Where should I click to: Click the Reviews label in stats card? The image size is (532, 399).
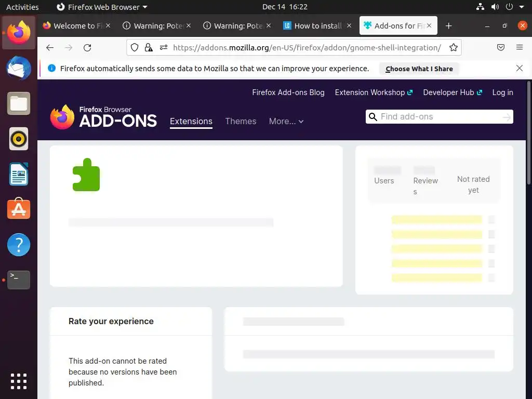pos(425,186)
